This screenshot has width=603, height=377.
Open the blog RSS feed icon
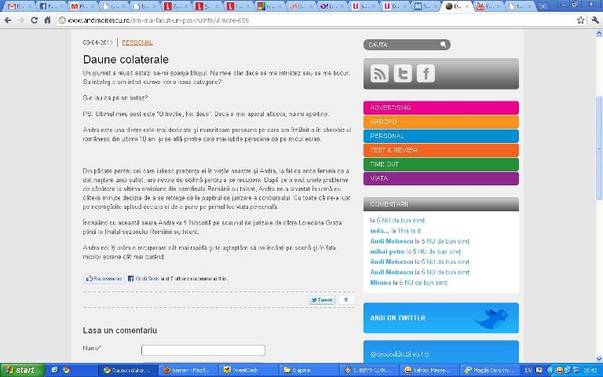[379, 73]
